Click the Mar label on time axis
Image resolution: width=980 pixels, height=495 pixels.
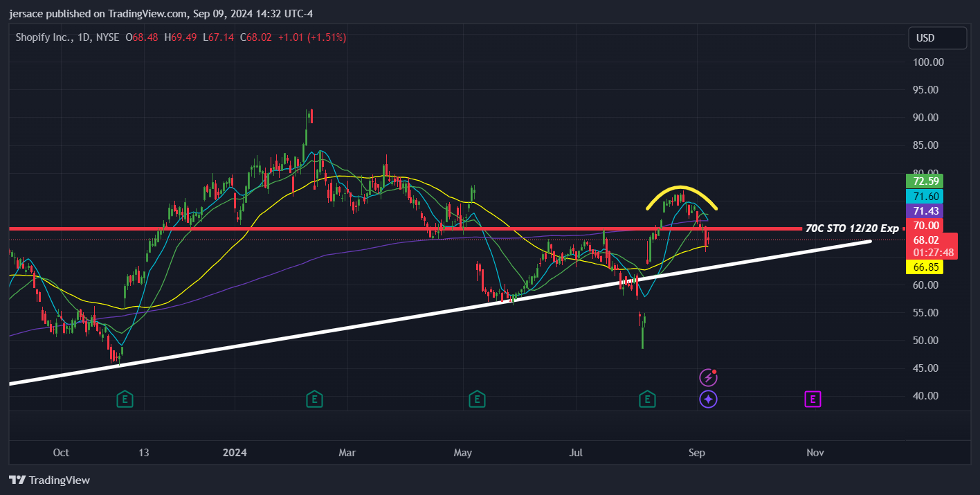[347, 453]
